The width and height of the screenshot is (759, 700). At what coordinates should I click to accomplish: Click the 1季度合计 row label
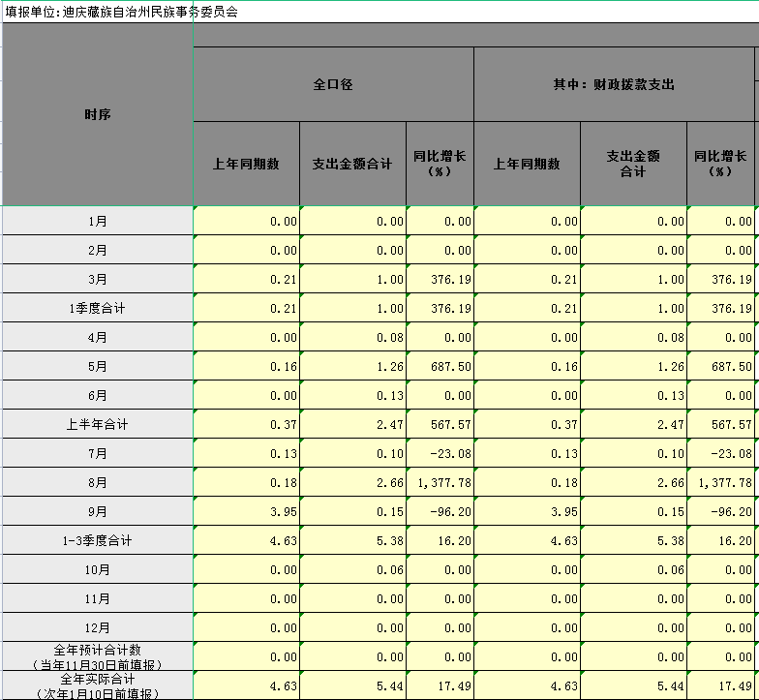pos(97,308)
